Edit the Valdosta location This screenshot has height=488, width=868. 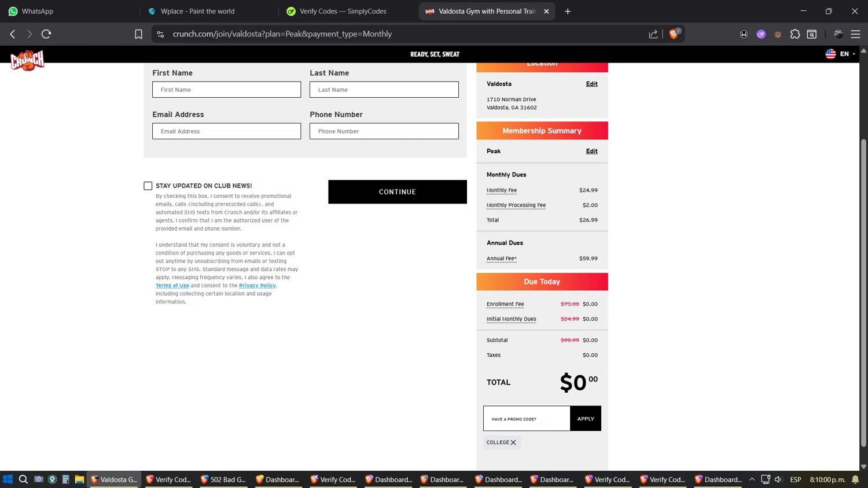click(591, 84)
